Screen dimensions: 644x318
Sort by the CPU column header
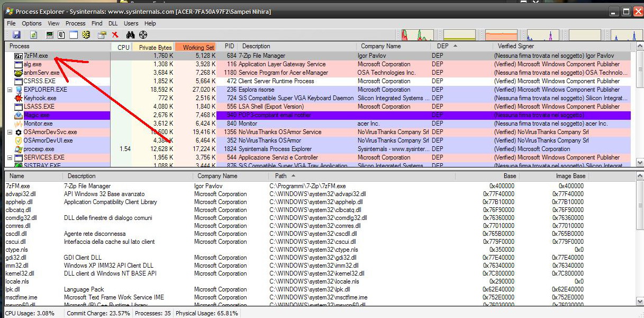(x=122, y=47)
